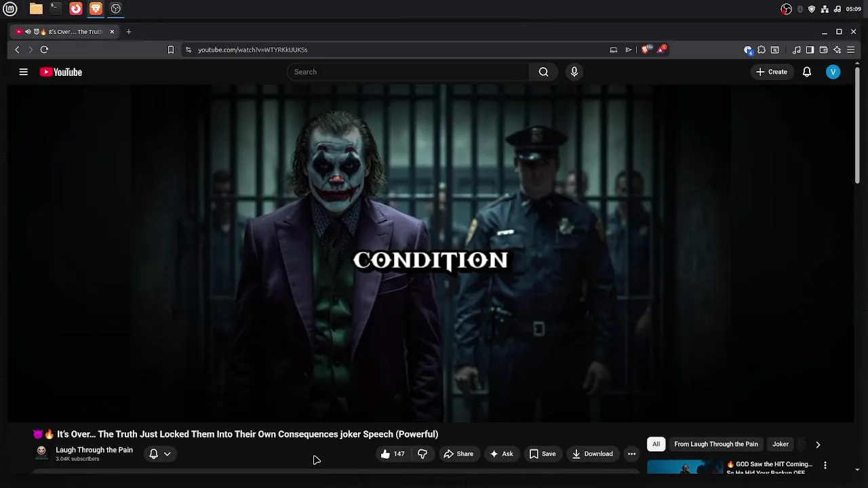Viewport: 868px width, 488px height.
Task: Open Brave Rewards triangle icon
Action: click(661, 49)
